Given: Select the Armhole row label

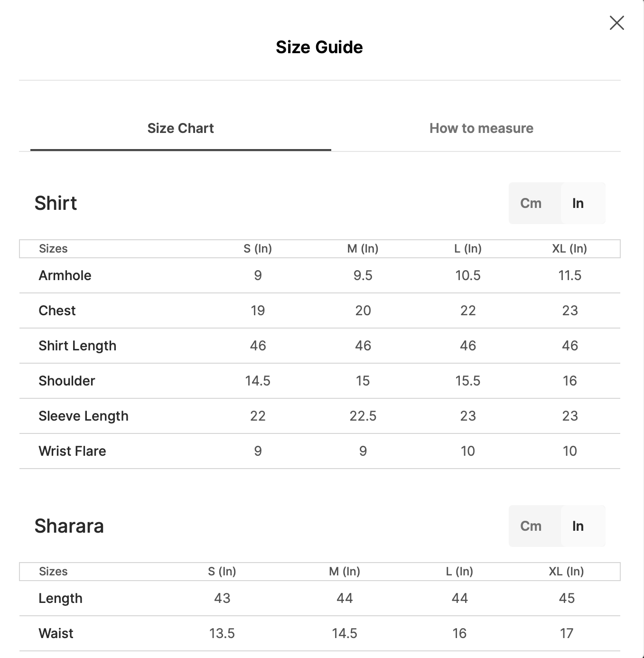Looking at the screenshot, I should click(x=65, y=275).
